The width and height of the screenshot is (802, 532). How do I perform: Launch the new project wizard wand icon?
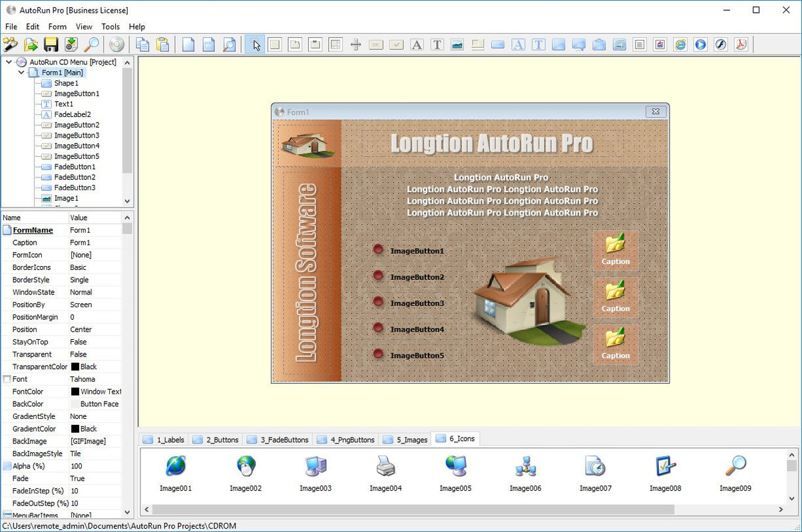pos(11,45)
